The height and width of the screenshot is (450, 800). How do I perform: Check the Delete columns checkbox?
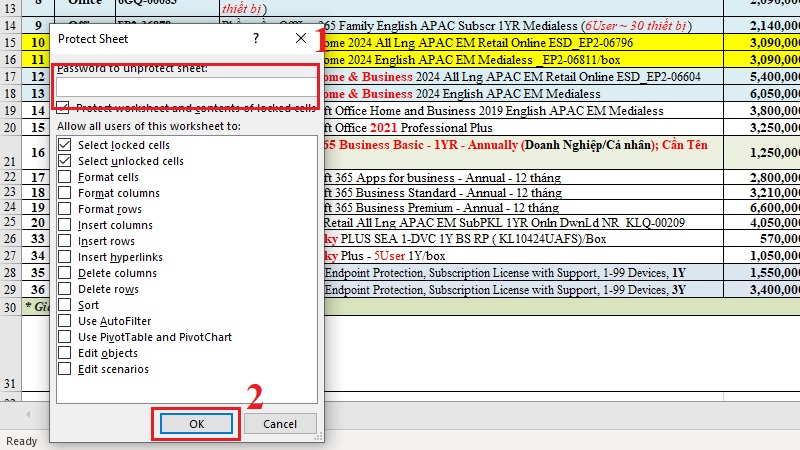tap(64, 273)
